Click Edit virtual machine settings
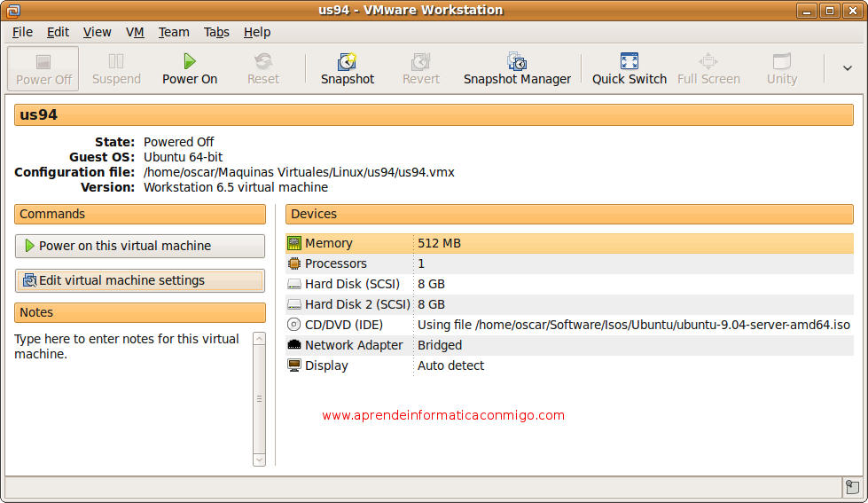 (140, 281)
